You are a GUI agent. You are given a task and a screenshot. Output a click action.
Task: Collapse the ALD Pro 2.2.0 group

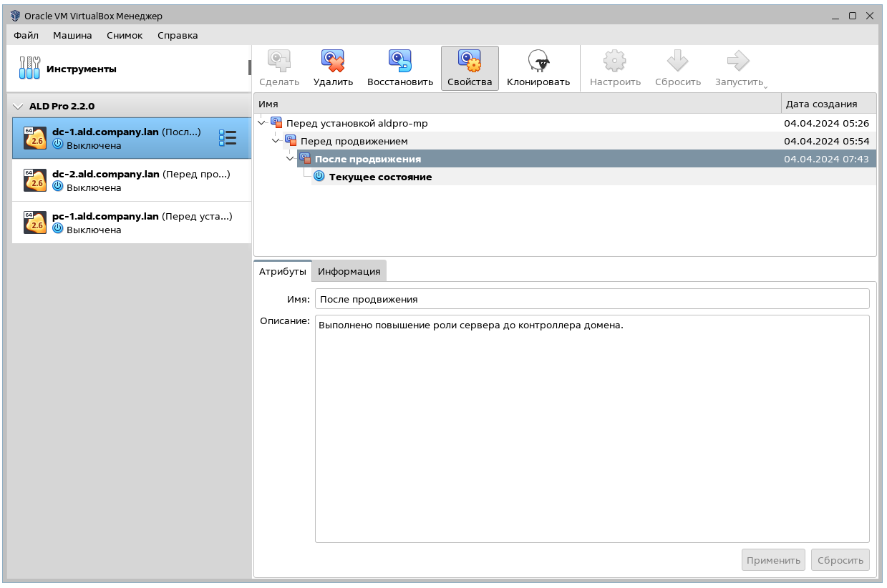19,106
